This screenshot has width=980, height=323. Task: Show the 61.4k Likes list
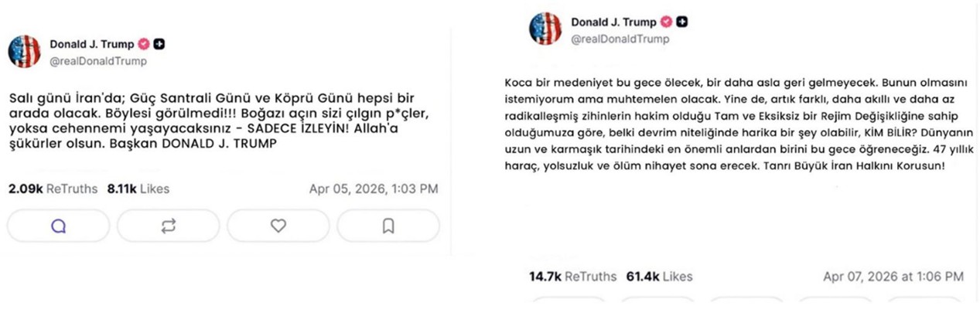(661, 276)
